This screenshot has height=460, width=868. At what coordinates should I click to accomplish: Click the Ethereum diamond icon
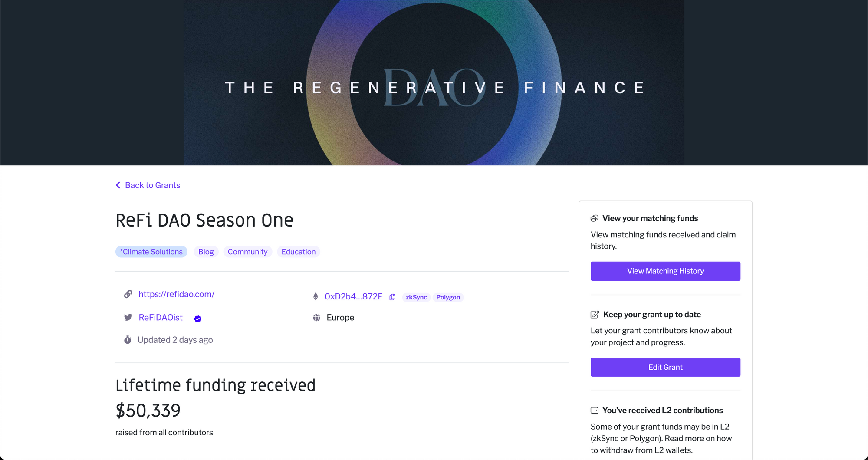[x=316, y=296]
